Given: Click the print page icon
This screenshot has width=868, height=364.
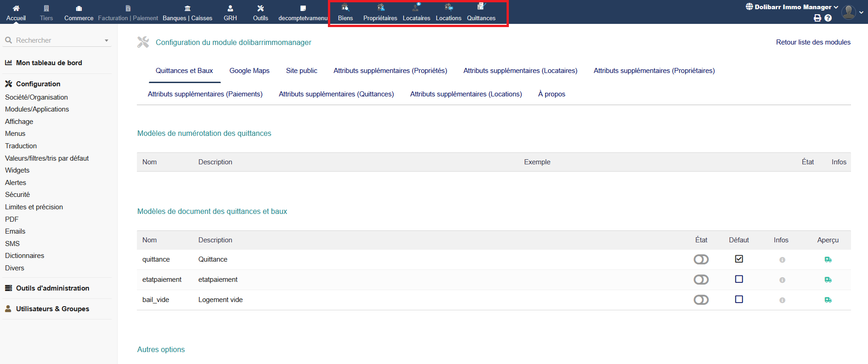Looking at the screenshot, I should coord(817,18).
